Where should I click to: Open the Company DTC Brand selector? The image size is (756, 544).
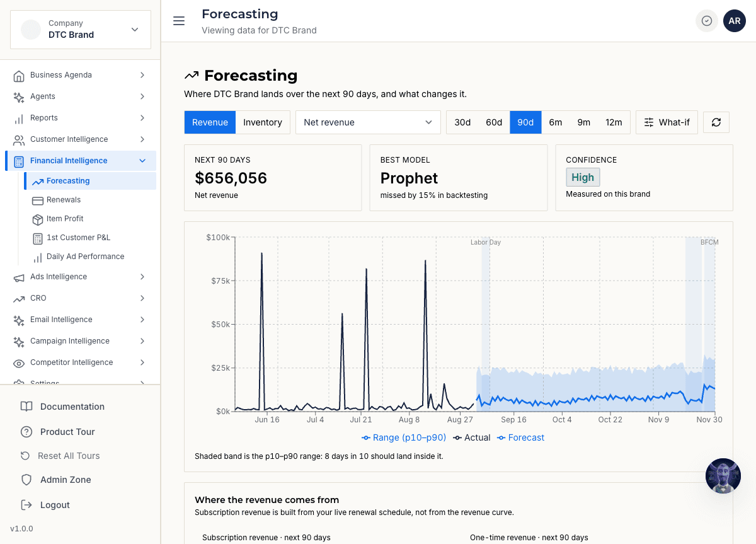click(x=81, y=29)
